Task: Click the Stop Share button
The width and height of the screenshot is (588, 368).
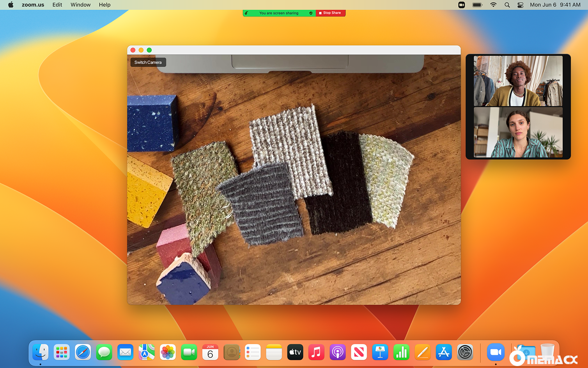Action: point(330,13)
